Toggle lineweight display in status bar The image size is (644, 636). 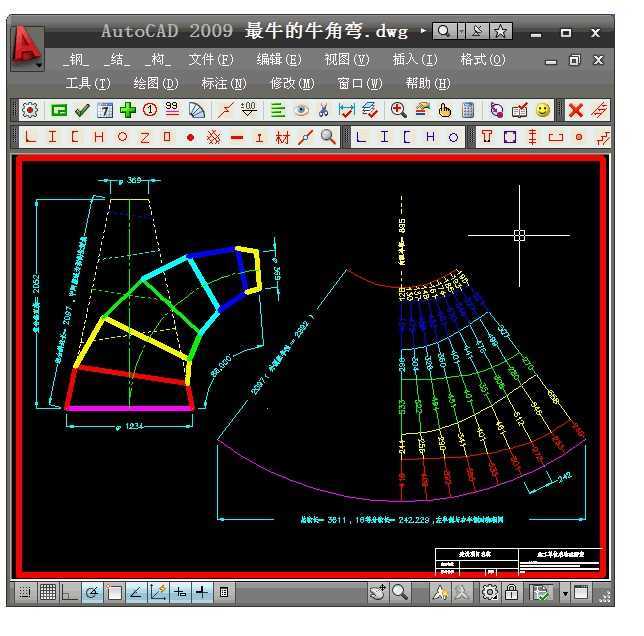[202, 592]
